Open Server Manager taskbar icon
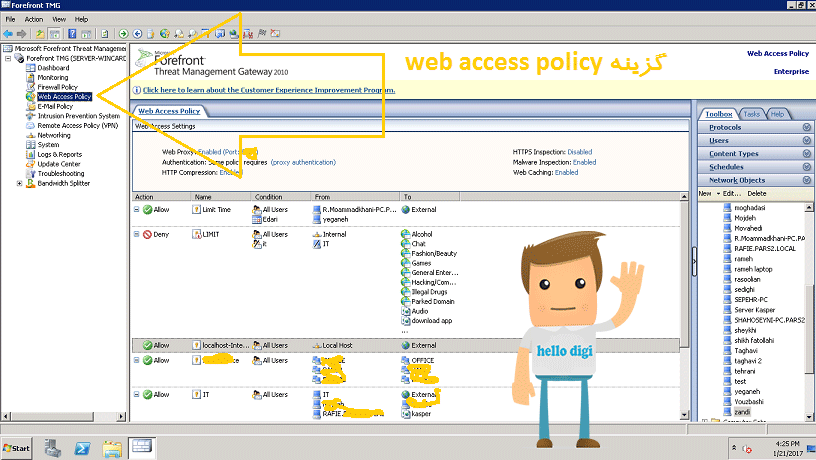The image size is (816, 460). pos(52,448)
